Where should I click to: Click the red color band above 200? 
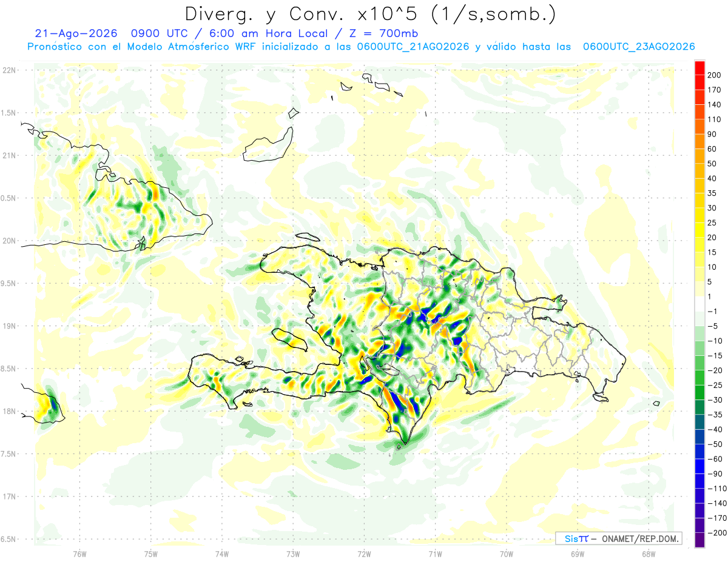coord(699,67)
